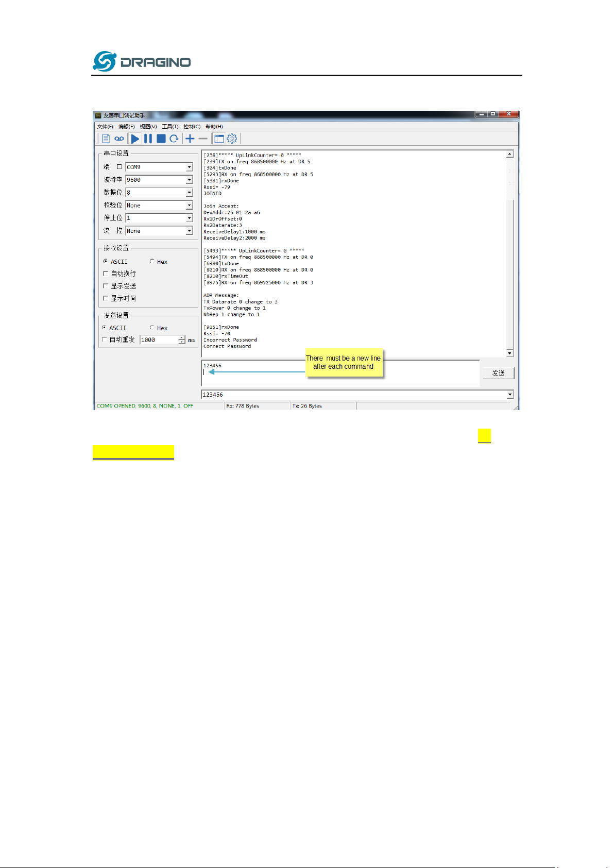Select Hex under 发送设置
The width and height of the screenshot is (614, 868).
pos(159,328)
